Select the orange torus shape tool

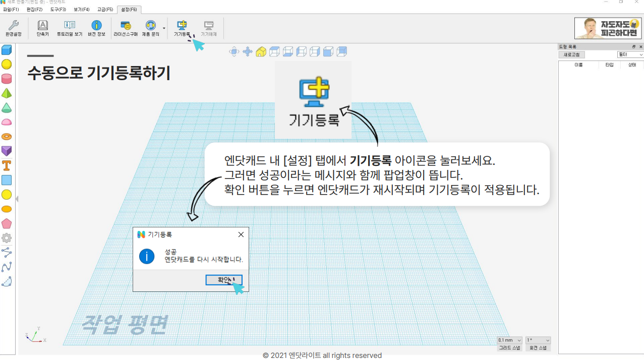[x=7, y=137]
